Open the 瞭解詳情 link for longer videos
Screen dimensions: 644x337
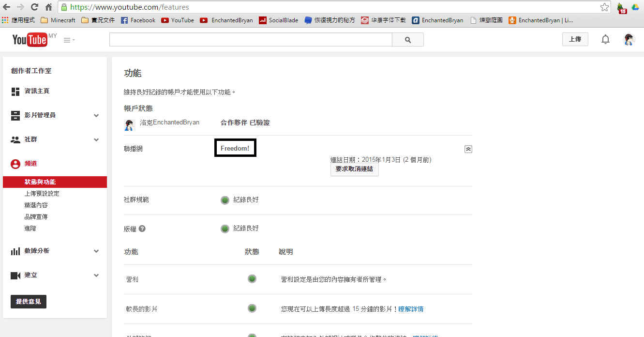(x=411, y=309)
